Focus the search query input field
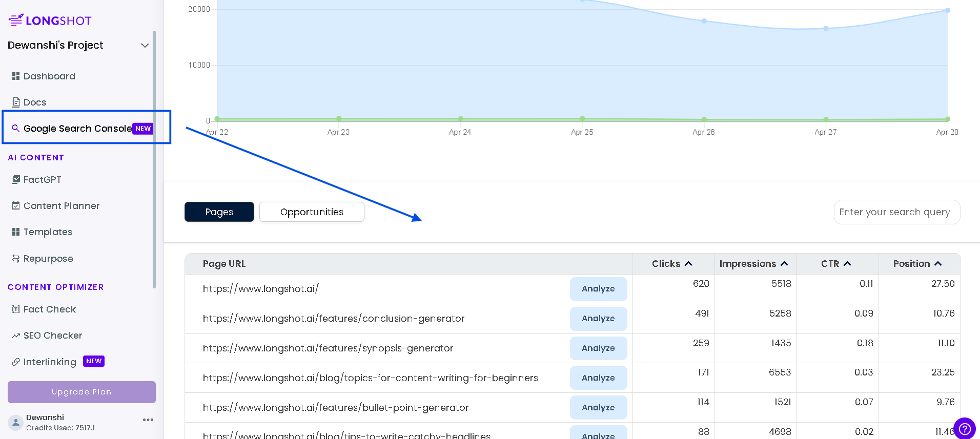 pyautogui.click(x=897, y=212)
